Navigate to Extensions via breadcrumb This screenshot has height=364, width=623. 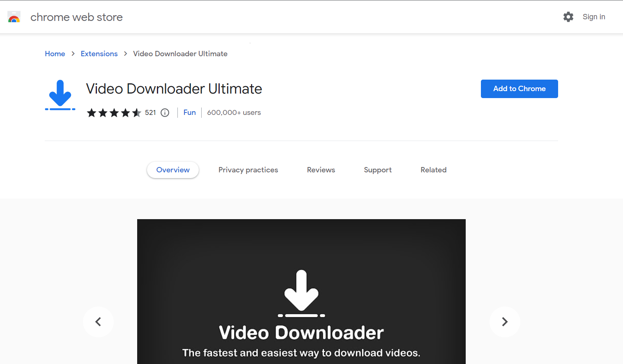(99, 54)
